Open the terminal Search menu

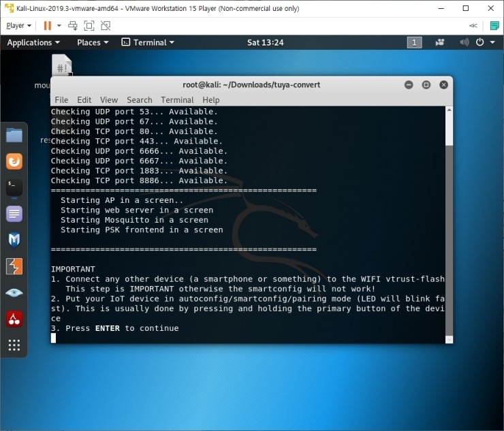(140, 100)
